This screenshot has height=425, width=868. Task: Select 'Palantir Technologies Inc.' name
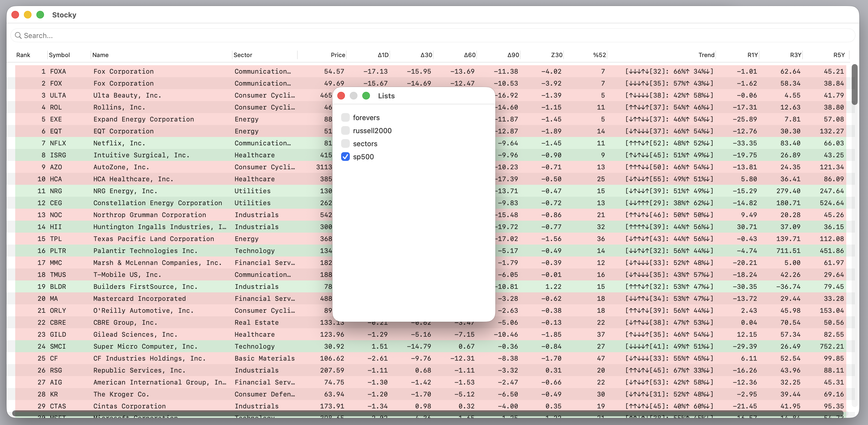tap(146, 251)
